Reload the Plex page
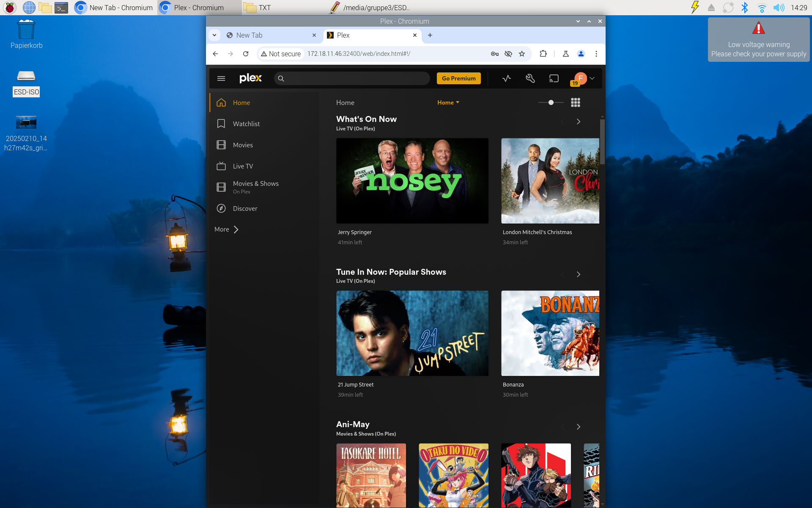 pyautogui.click(x=246, y=54)
